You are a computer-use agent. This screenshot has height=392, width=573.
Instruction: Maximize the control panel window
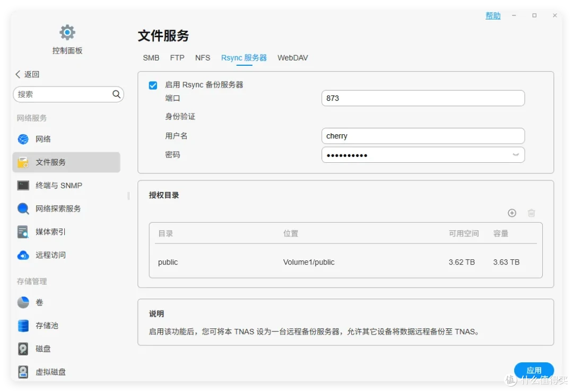[534, 15]
